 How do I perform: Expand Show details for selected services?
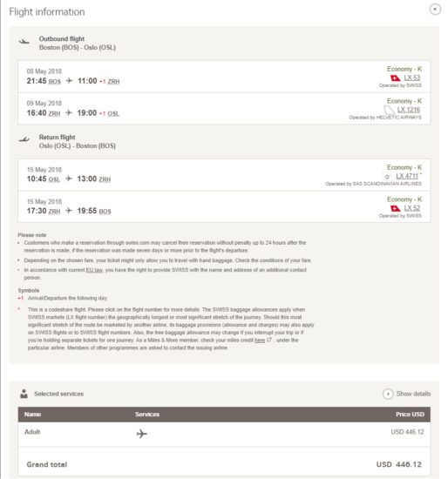[407, 394]
